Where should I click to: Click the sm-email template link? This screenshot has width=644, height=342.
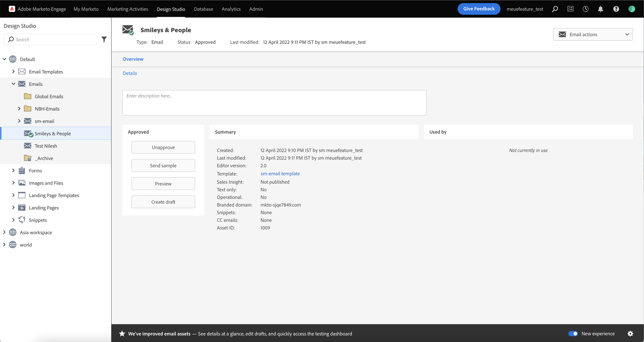(x=280, y=173)
